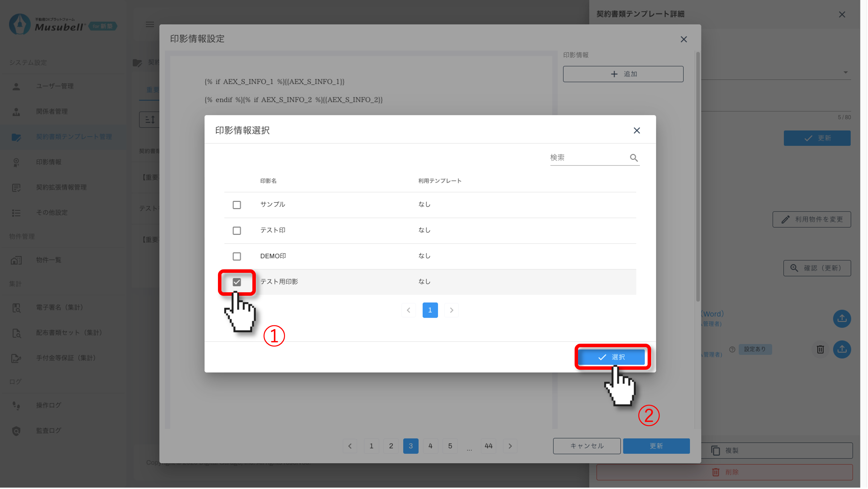Uncheck the テスト用印影 checkbox

[x=237, y=282]
